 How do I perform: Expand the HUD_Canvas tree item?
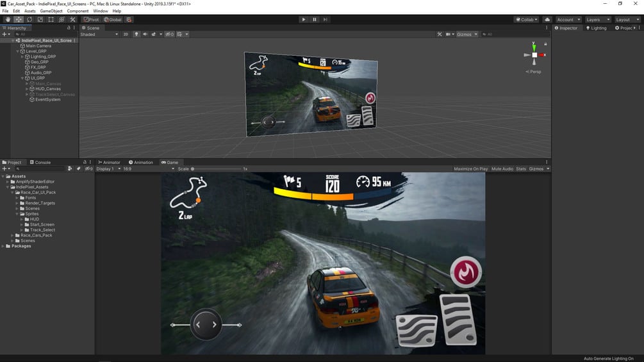click(27, 88)
